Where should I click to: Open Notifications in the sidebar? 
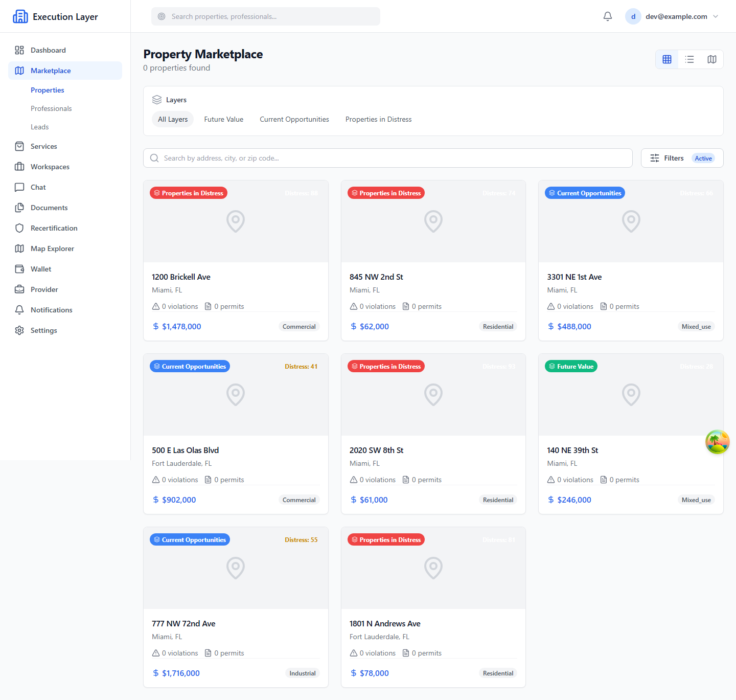point(65,310)
